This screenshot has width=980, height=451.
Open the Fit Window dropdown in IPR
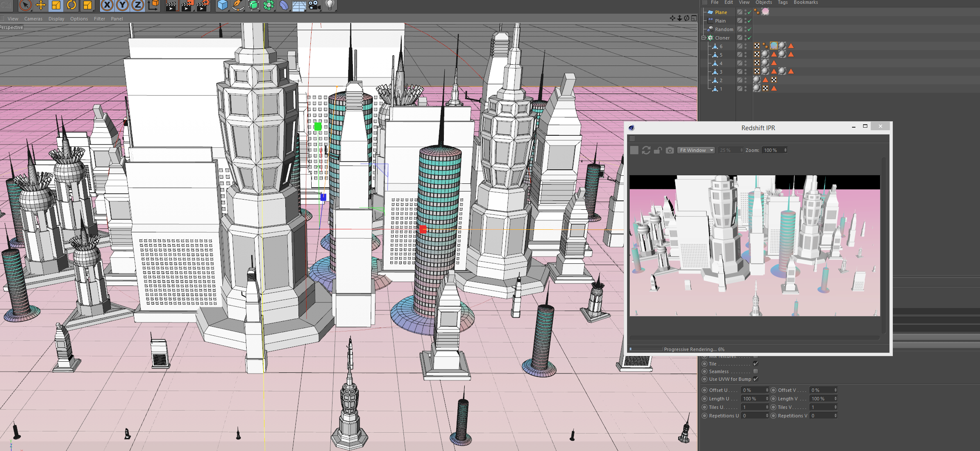click(696, 150)
